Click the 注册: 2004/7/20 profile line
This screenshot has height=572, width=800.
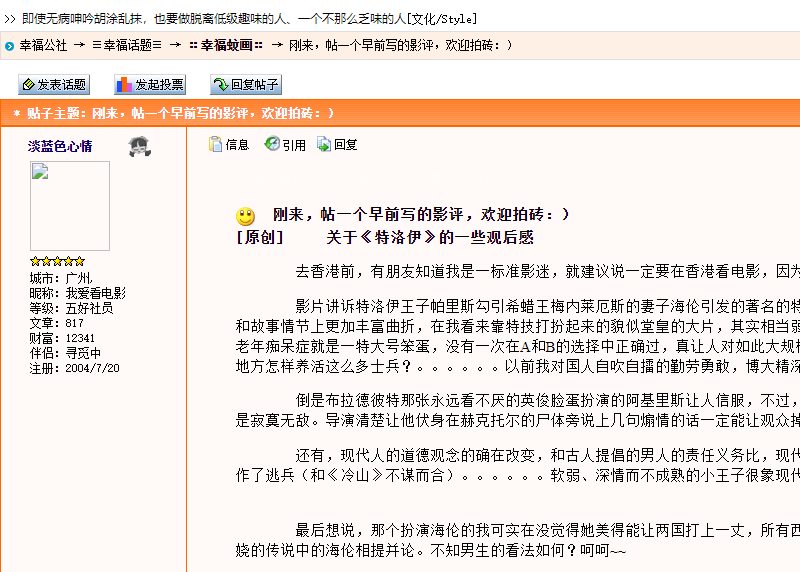click(74, 368)
